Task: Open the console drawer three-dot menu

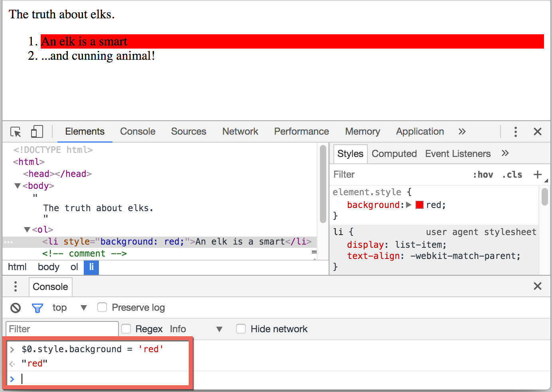Action: pyautogui.click(x=16, y=286)
